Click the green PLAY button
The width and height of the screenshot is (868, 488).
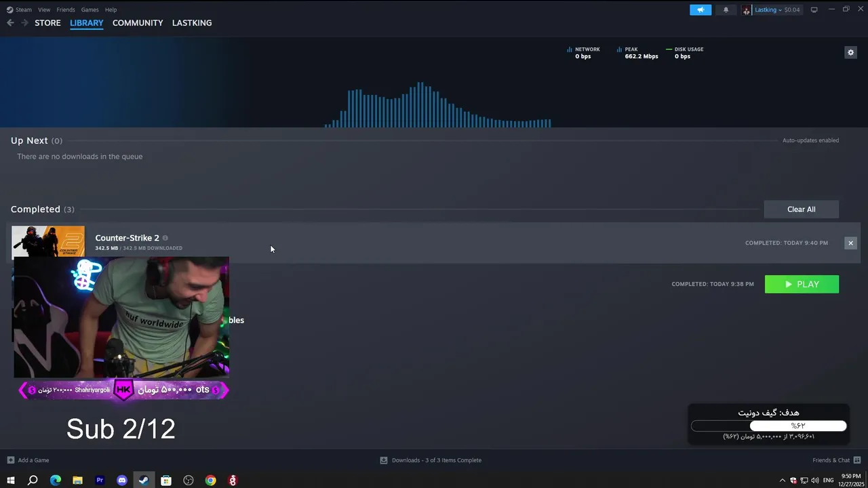[802, 284]
